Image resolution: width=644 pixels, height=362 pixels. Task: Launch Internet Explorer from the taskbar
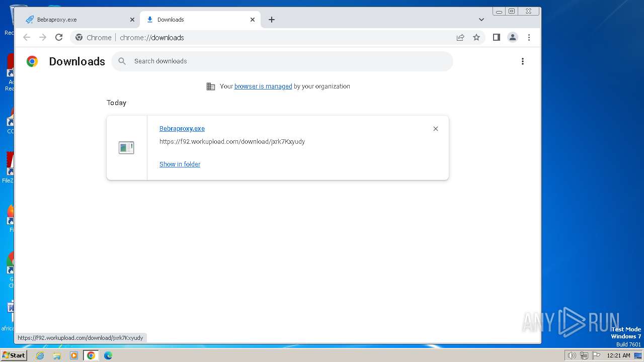40,355
